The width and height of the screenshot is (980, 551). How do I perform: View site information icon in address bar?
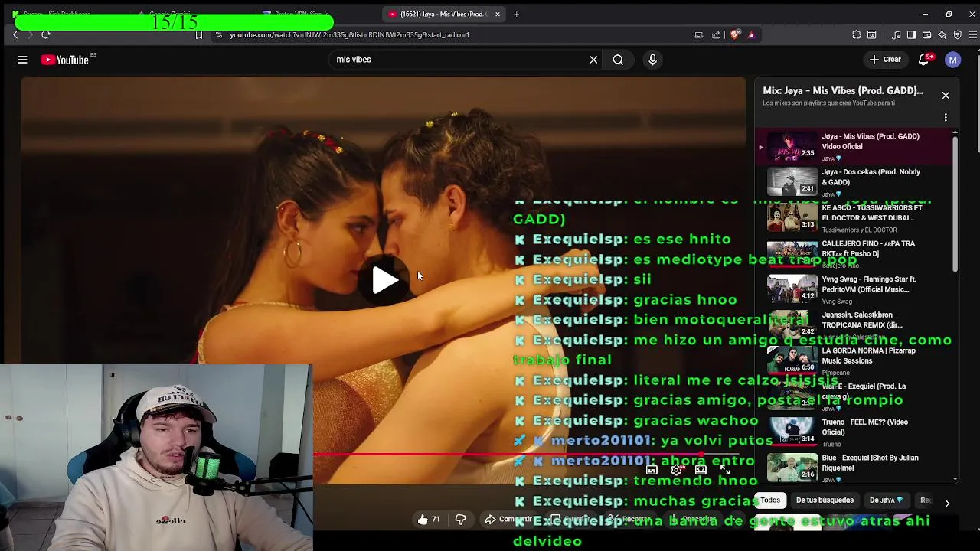pyautogui.click(x=219, y=34)
